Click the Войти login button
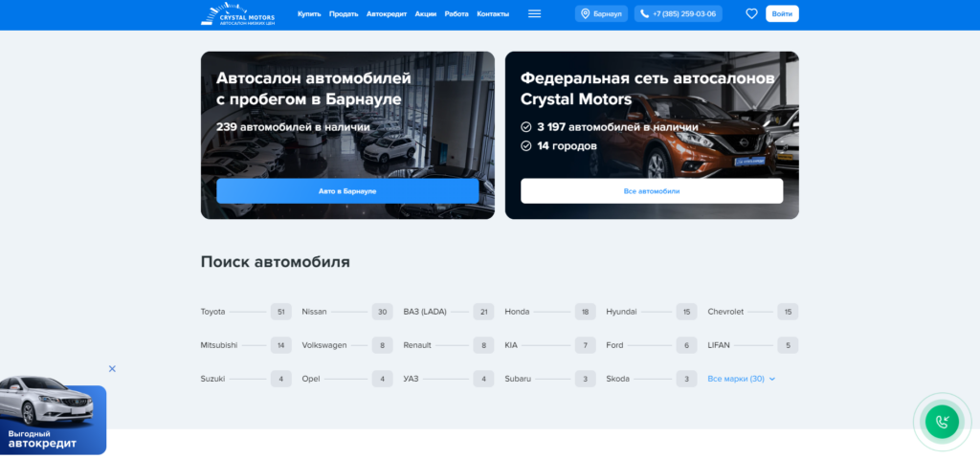 pos(782,13)
